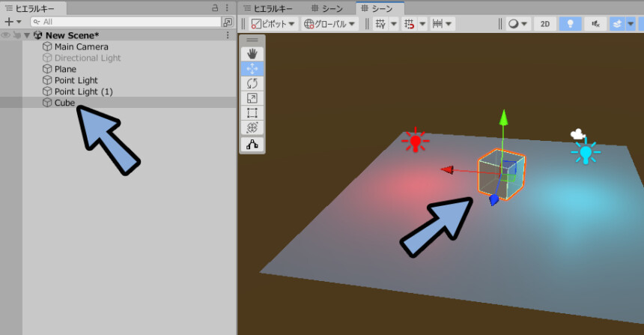Click the camera gizmo in scene
Screen dimensions: 644x335
(578, 134)
